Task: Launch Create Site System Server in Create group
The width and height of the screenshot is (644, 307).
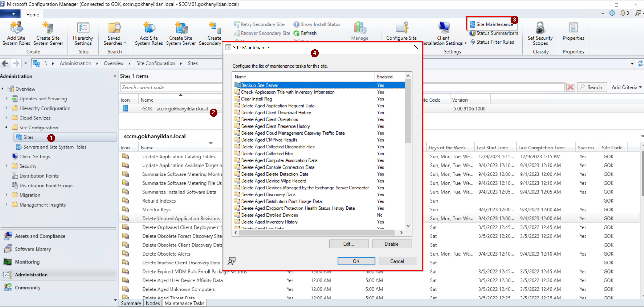Action: [x=48, y=33]
